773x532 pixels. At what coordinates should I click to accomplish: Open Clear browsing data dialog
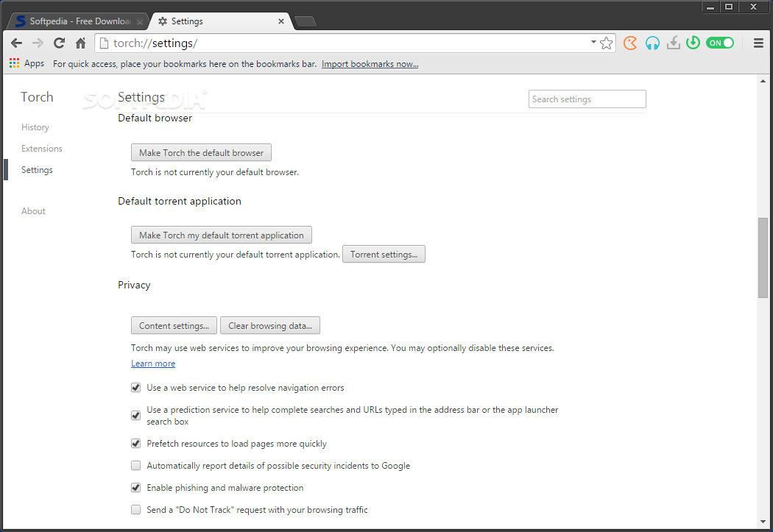point(269,326)
